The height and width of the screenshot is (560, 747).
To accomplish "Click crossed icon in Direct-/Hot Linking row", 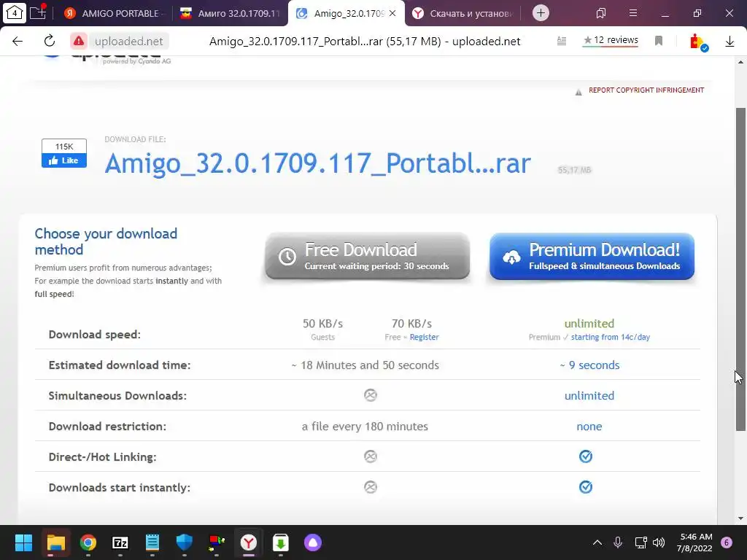I will tap(371, 456).
